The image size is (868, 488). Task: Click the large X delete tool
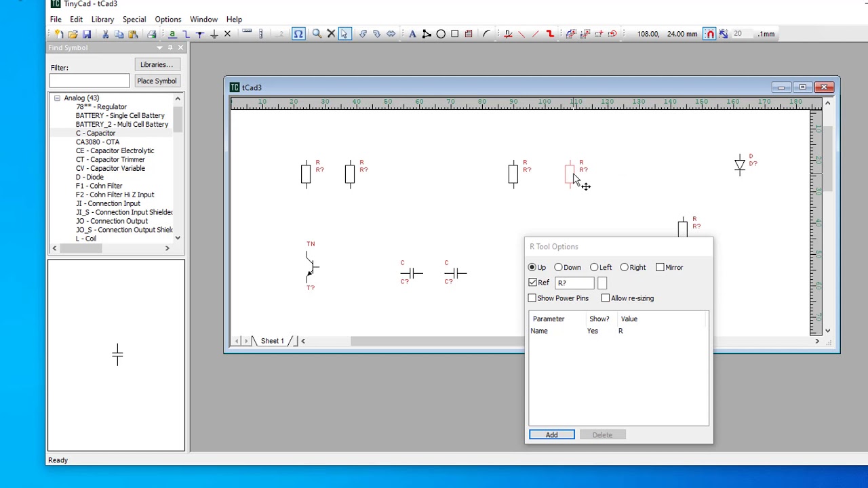point(331,34)
